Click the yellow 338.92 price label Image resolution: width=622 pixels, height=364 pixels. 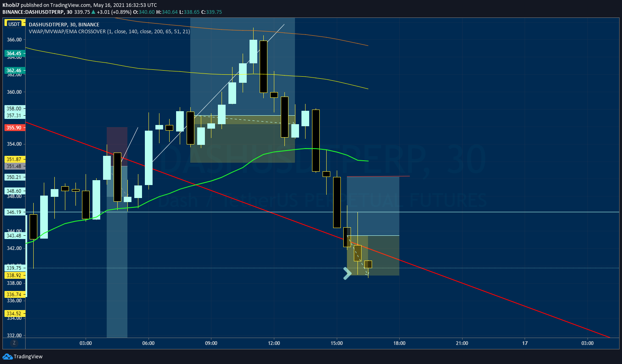[x=15, y=275]
